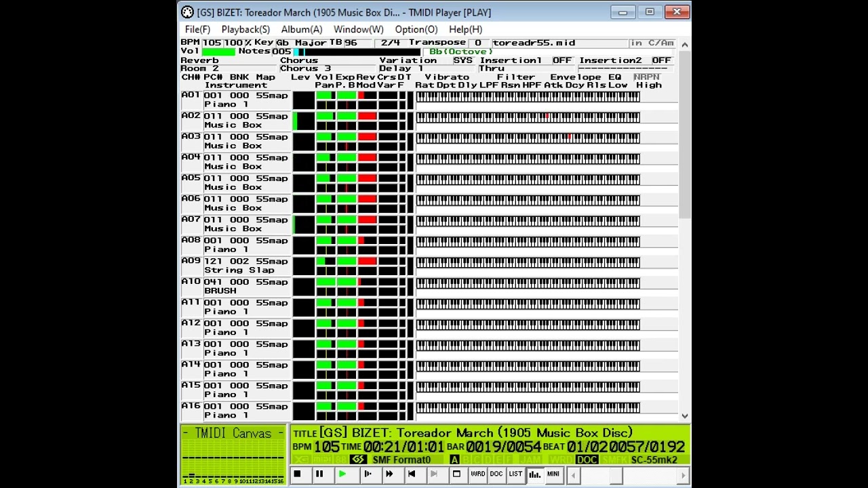
Task: Open the DOC viewer toolbar button
Action: (x=496, y=474)
